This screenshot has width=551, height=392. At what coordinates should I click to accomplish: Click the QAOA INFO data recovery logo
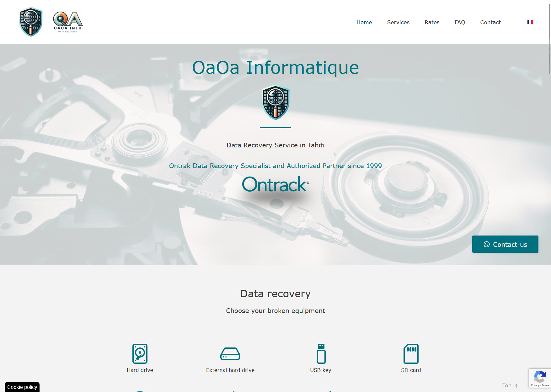[x=67, y=22]
